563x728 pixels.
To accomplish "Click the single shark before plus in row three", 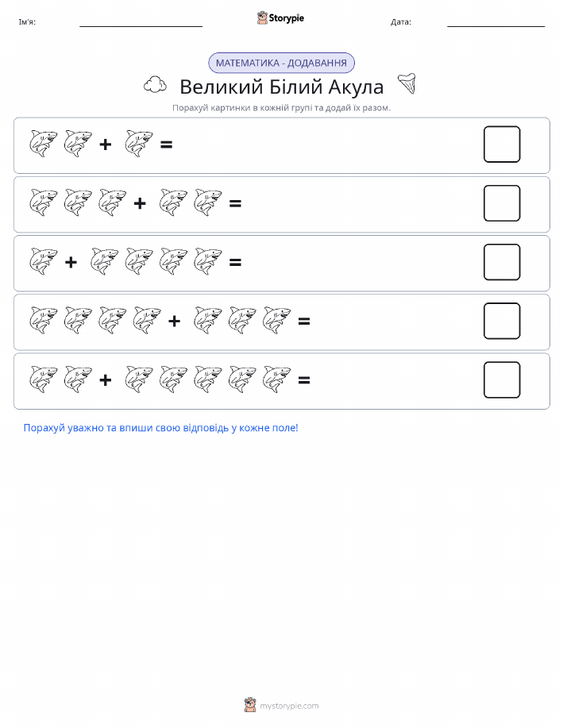I will coord(44,261).
